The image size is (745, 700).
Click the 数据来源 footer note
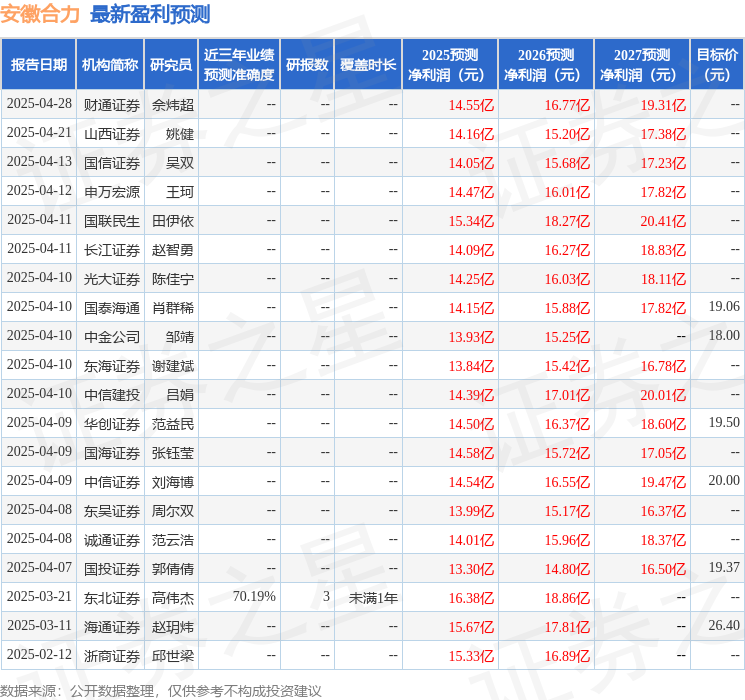pyautogui.click(x=161, y=690)
